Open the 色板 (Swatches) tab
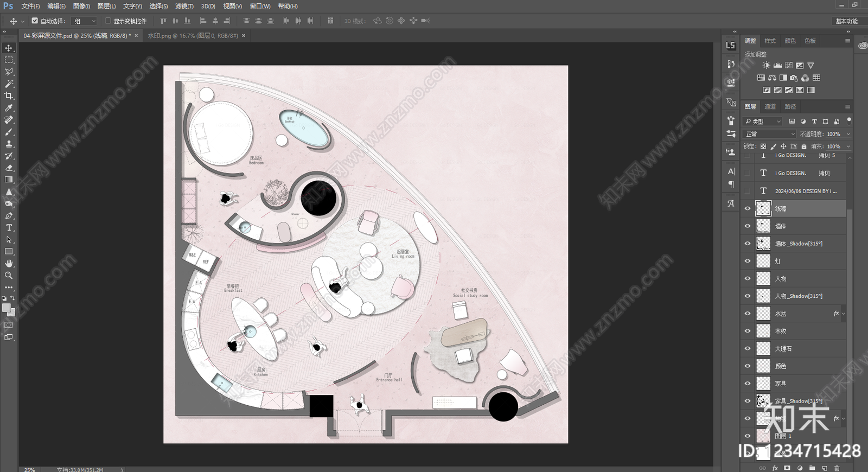This screenshot has height=472, width=868. pos(810,41)
